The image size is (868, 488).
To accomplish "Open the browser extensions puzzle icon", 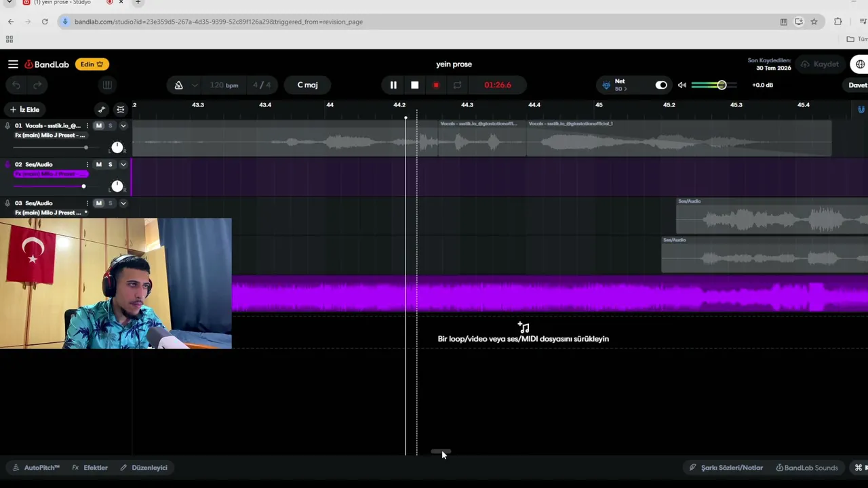I will 838,22.
